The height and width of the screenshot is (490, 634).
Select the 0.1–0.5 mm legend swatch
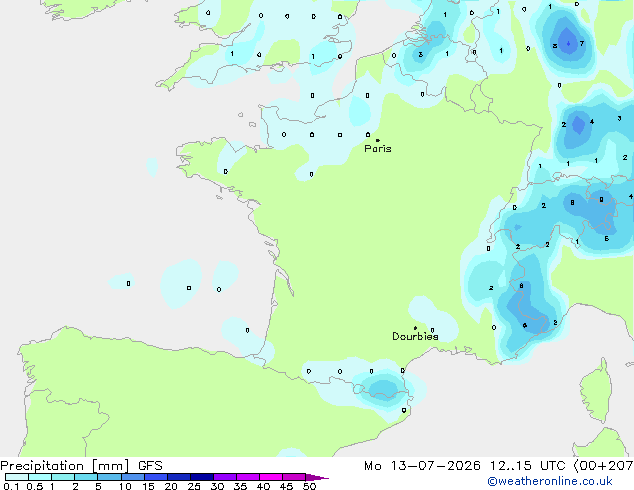[x=17, y=477]
